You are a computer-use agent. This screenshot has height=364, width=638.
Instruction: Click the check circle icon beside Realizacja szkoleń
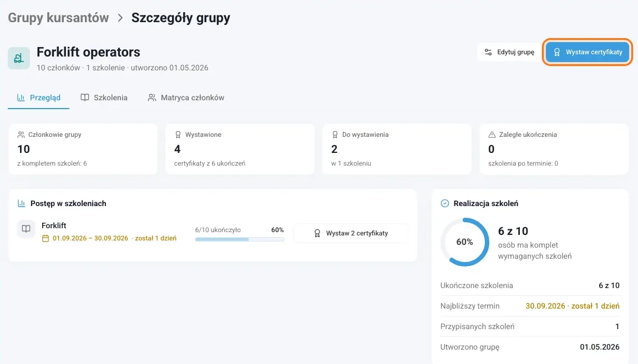tap(445, 203)
